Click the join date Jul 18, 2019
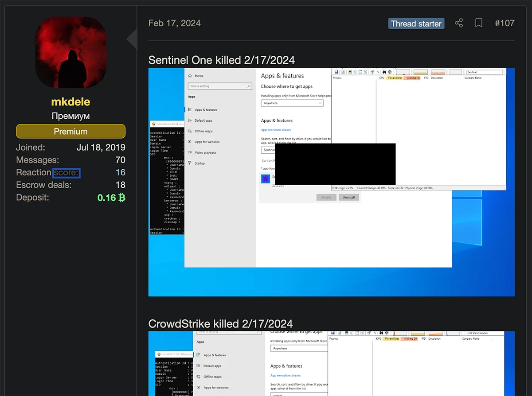Image resolution: width=532 pixels, height=396 pixels. 101,148
